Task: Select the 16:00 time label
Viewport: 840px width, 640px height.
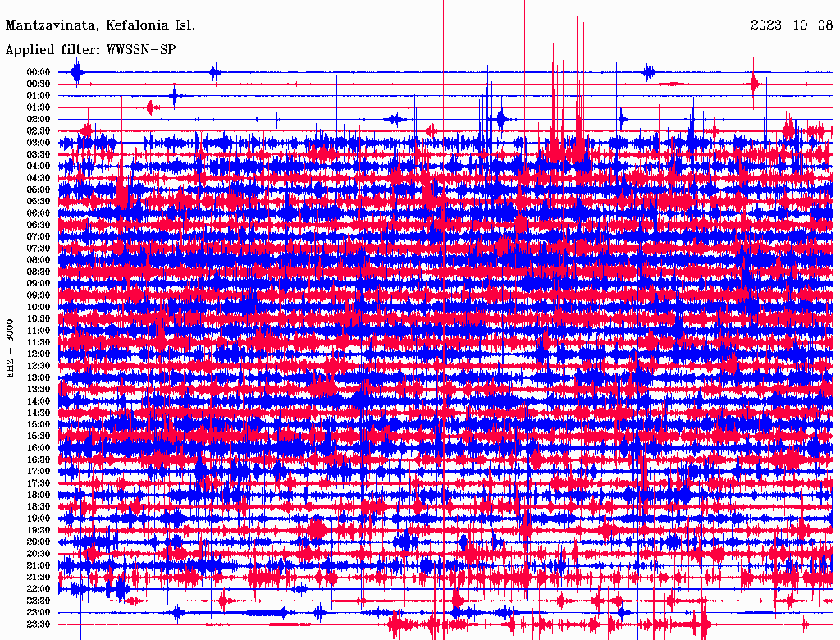Action: tap(39, 448)
